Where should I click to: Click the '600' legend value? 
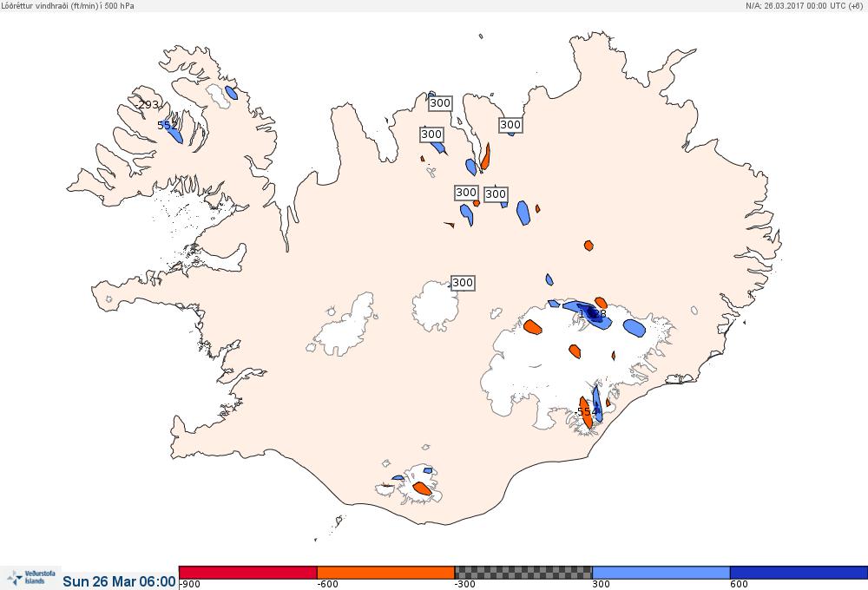[x=739, y=585]
